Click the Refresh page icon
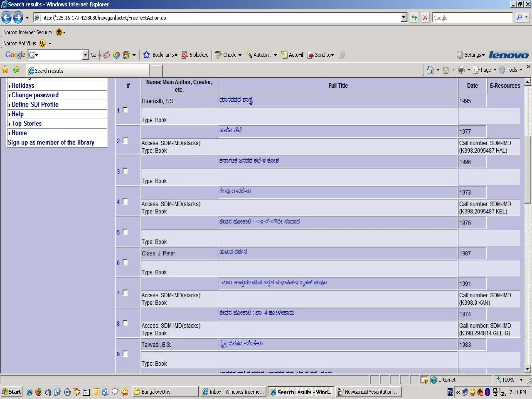Image resolution: width=532 pixels, height=399 pixels. [414, 18]
